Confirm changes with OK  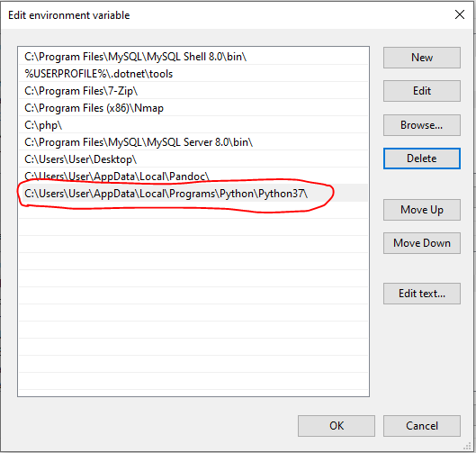tap(337, 426)
